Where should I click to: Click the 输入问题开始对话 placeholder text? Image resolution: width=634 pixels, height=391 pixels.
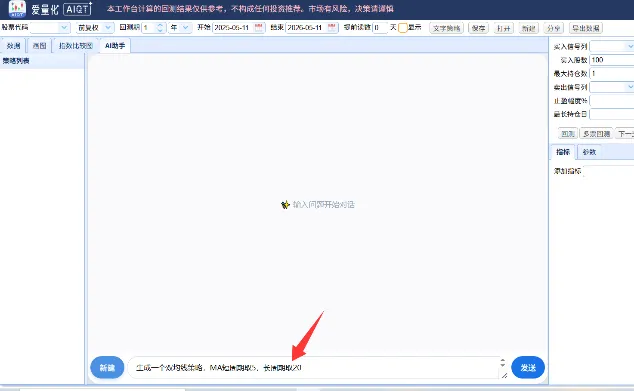pos(323,205)
